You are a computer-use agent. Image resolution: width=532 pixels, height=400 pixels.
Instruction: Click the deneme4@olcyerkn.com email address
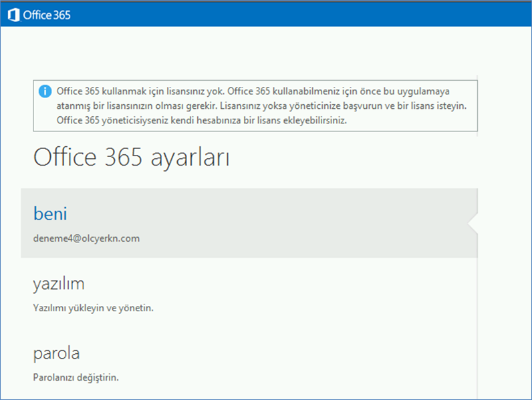tap(86, 238)
